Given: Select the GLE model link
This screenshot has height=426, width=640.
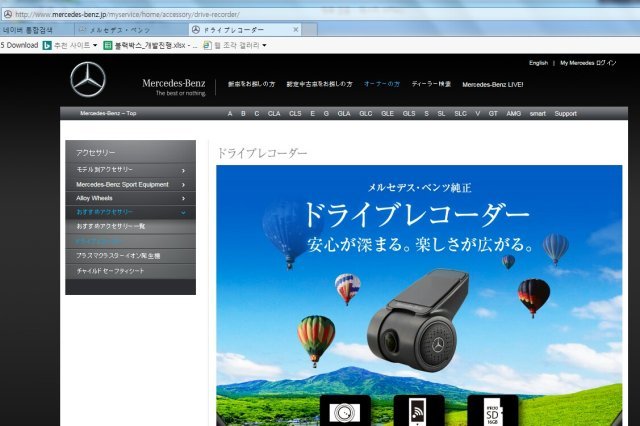Looking at the screenshot, I should [x=387, y=113].
